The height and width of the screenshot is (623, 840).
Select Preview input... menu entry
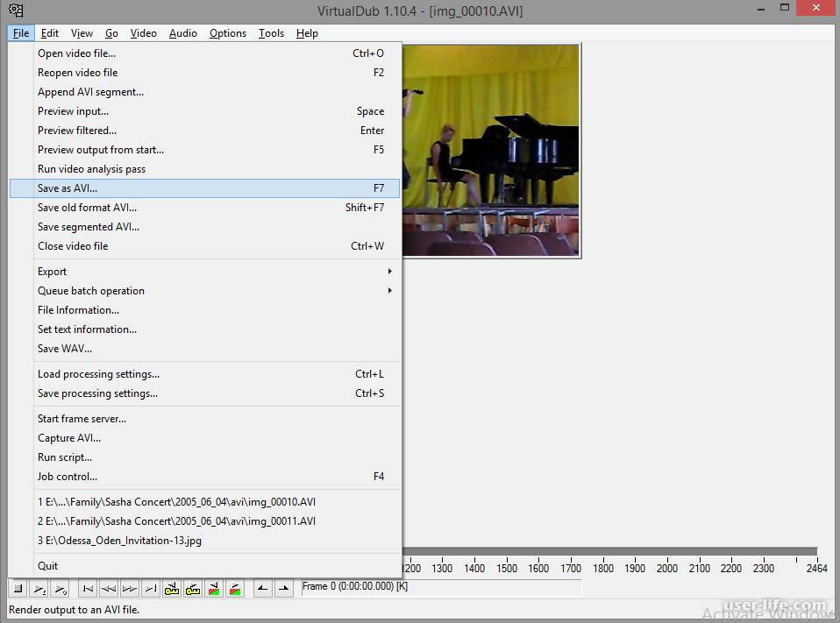(204, 111)
